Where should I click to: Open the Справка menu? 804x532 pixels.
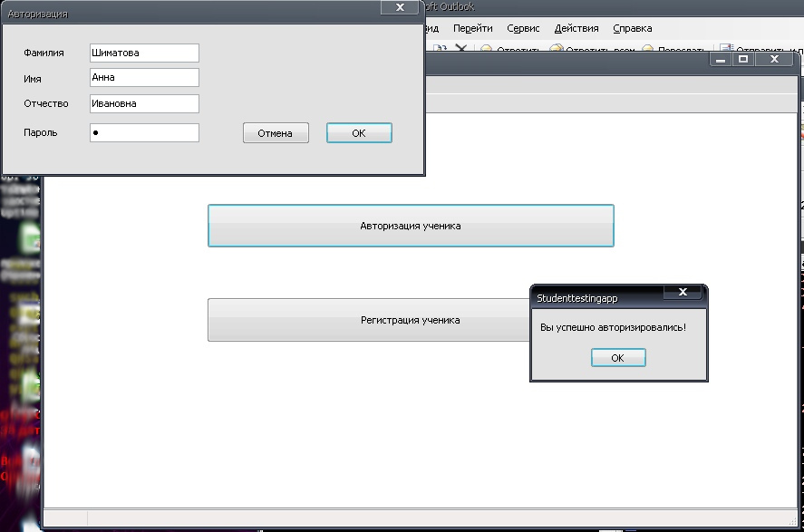[632, 28]
